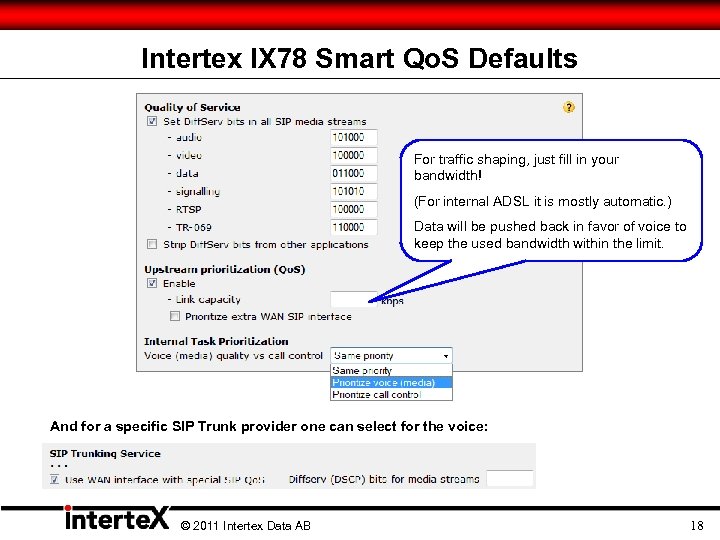Viewport: 720px width, 540px height.
Task: Click the Internal Task Prioritization heading
Action: tap(216, 342)
